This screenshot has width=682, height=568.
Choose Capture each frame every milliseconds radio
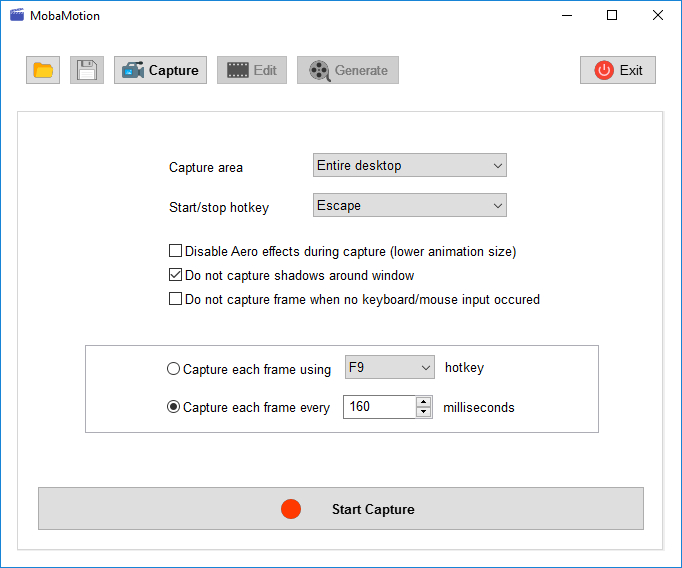(x=174, y=407)
